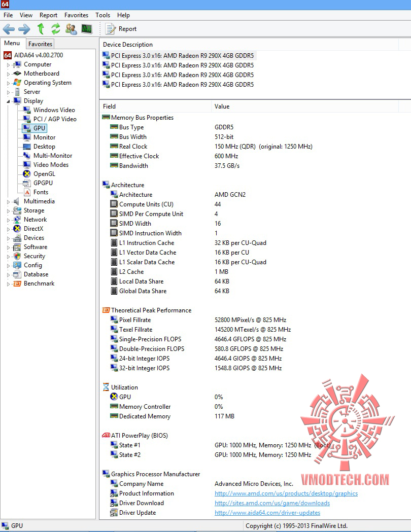Viewport: 411px width, 532px height.
Task: Select the Config tree icon
Action: pos(17,265)
